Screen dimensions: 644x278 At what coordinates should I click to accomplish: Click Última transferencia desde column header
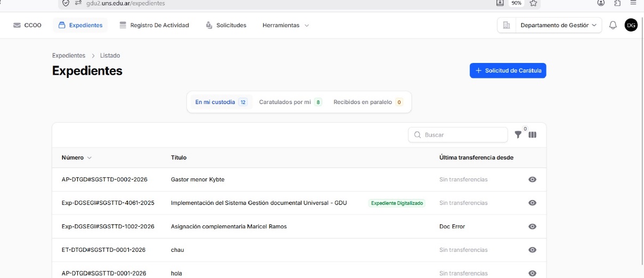click(476, 158)
